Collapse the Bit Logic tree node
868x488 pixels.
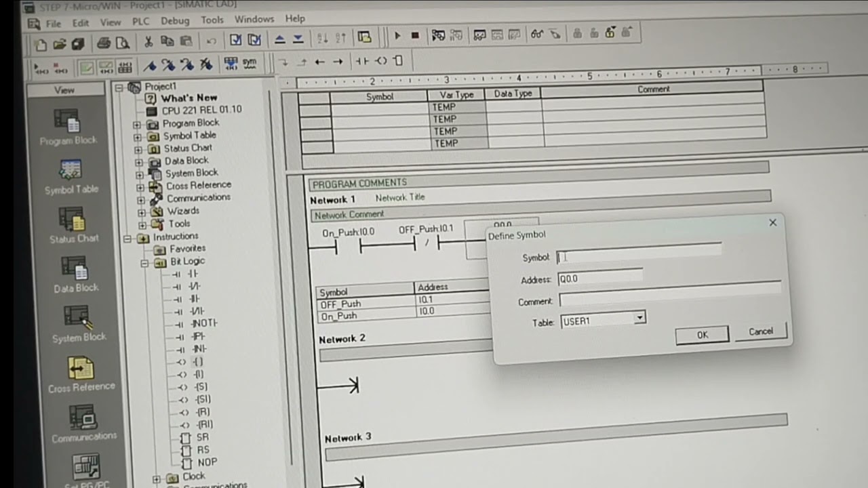(144, 264)
